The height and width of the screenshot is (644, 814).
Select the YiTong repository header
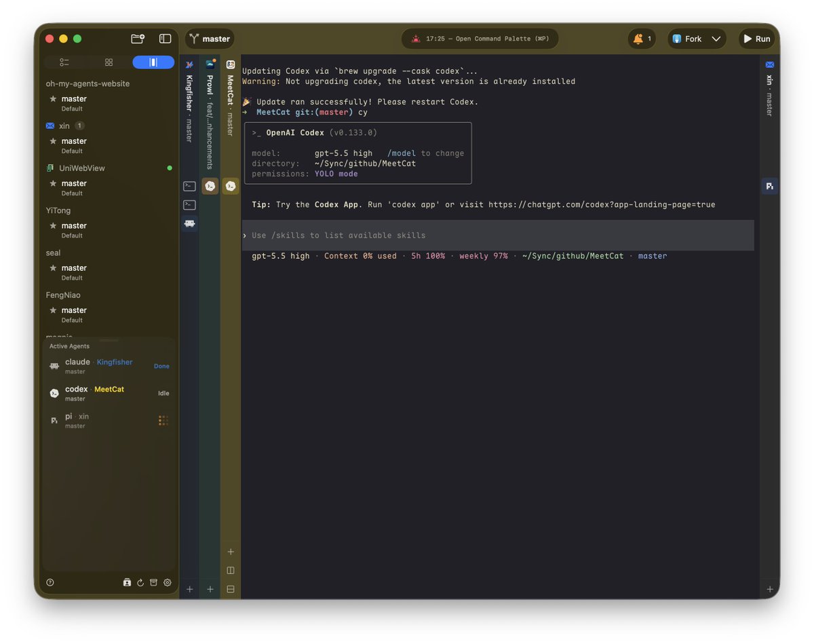58,210
